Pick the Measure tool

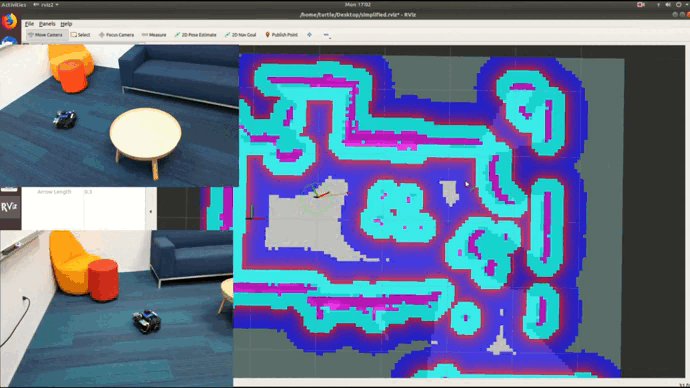click(154, 35)
